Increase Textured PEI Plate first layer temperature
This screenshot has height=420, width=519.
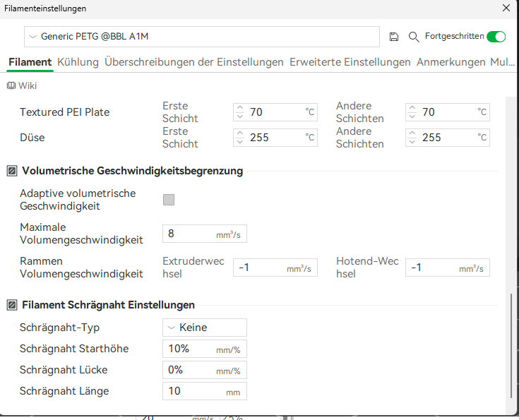[240, 108]
